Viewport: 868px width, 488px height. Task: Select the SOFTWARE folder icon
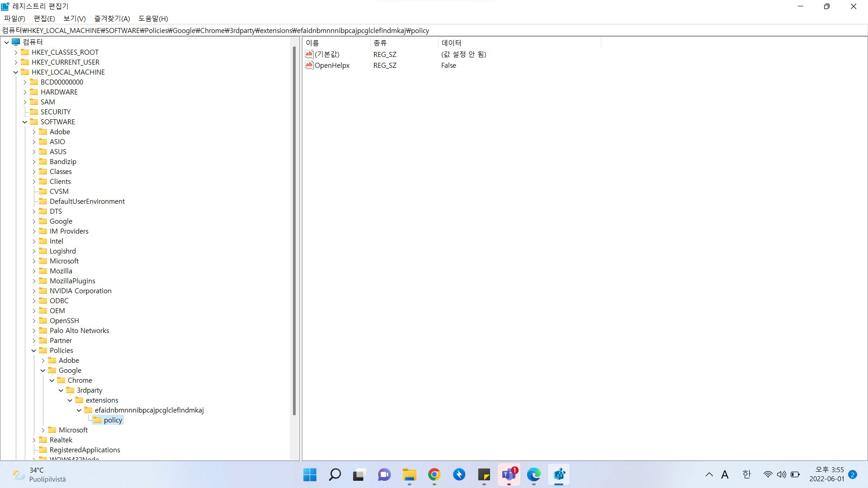35,122
